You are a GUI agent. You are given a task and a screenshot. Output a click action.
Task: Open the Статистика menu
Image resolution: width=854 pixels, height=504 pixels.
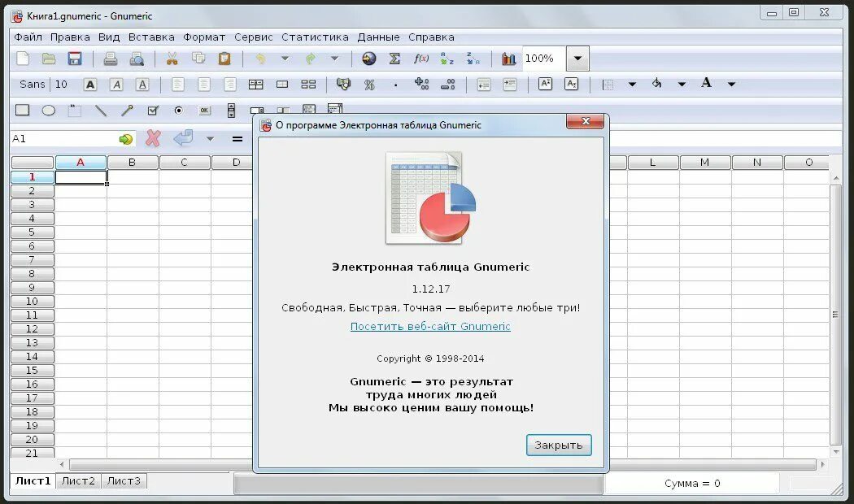[315, 37]
